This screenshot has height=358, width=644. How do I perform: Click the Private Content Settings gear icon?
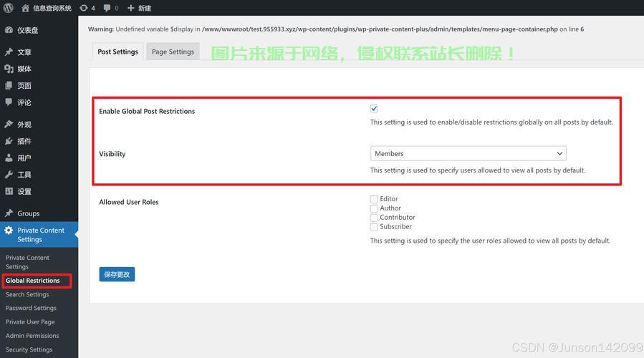click(x=9, y=231)
